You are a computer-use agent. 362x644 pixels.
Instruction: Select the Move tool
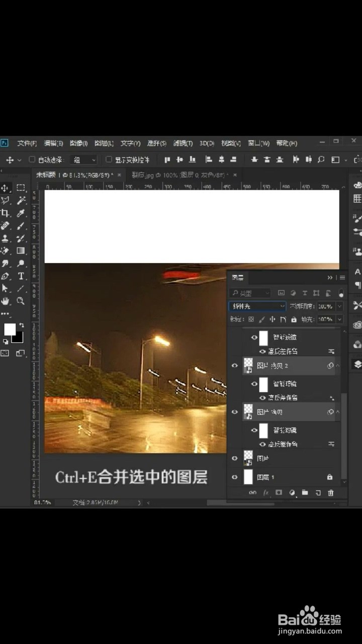point(6,188)
